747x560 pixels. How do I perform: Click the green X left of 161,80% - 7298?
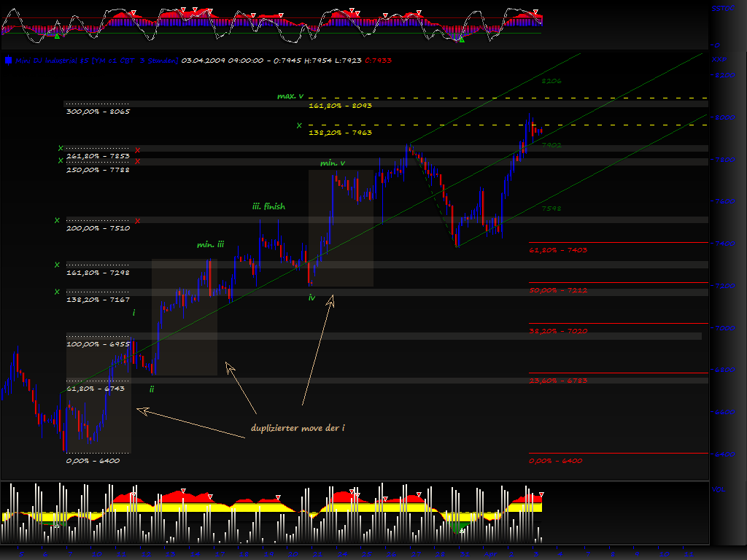click(57, 265)
